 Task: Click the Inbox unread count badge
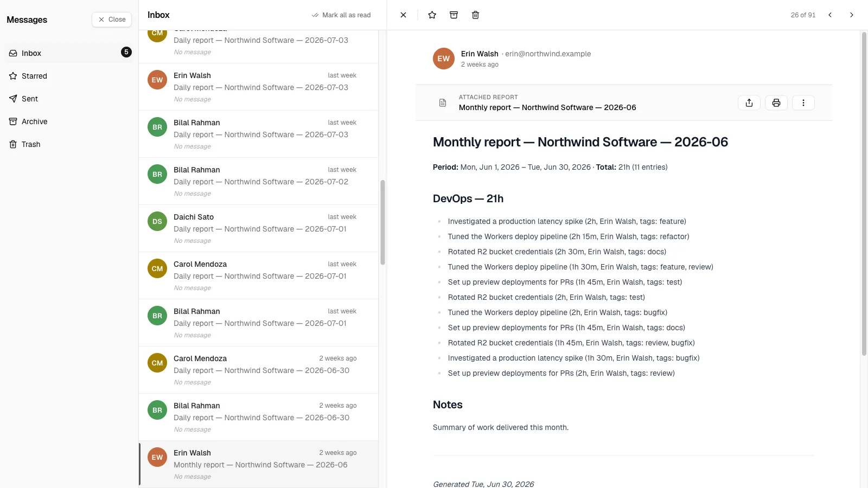[126, 52]
